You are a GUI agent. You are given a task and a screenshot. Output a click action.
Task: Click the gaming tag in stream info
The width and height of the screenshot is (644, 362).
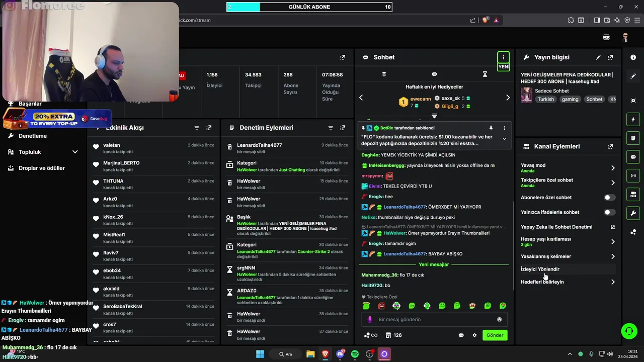[570, 100]
